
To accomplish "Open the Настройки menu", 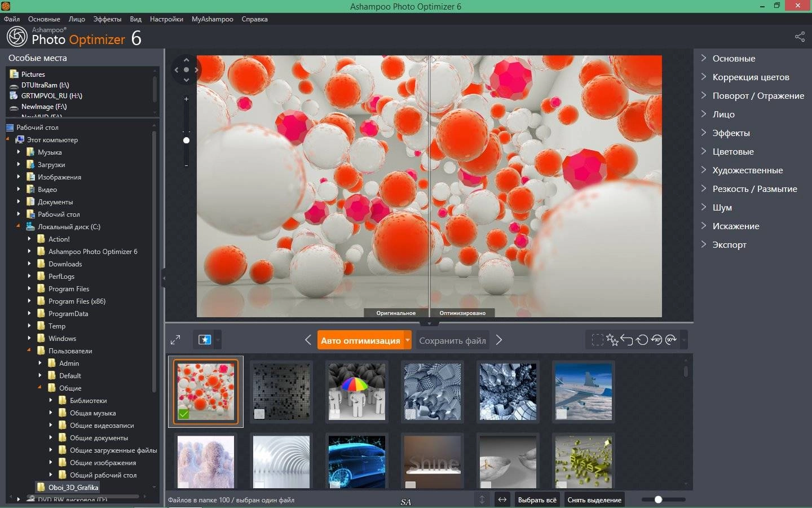I will coord(166,19).
